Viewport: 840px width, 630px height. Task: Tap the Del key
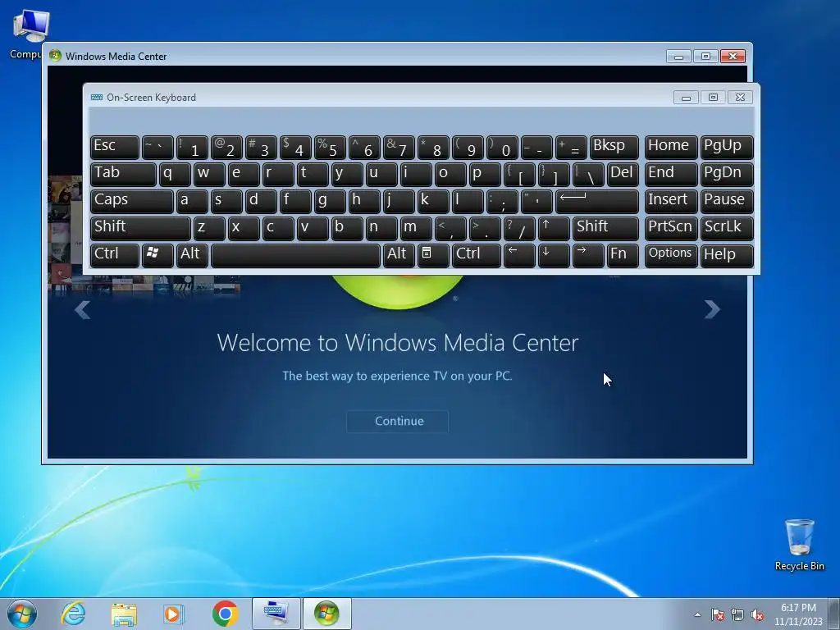623,174
